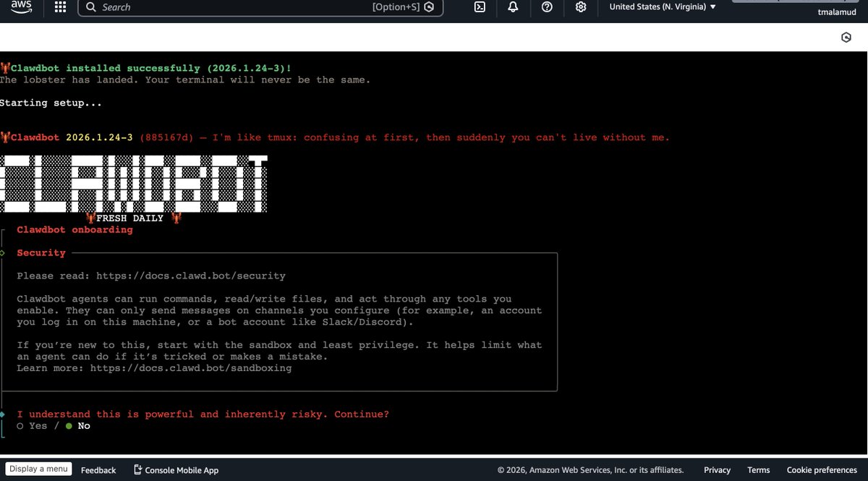868x481 pixels.
Task: Click the copyright Amazon Web Services text
Action: [590, 470]
